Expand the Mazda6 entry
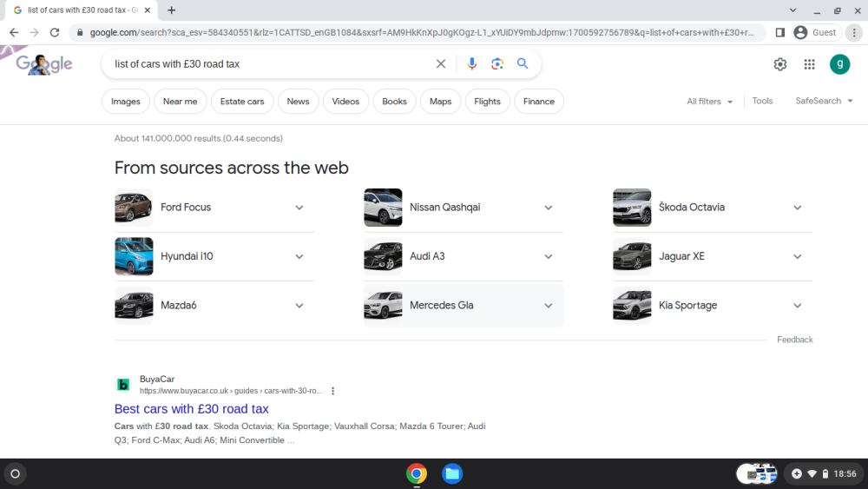The width and height of the screenshot is (868, 489). click(299, 306)
